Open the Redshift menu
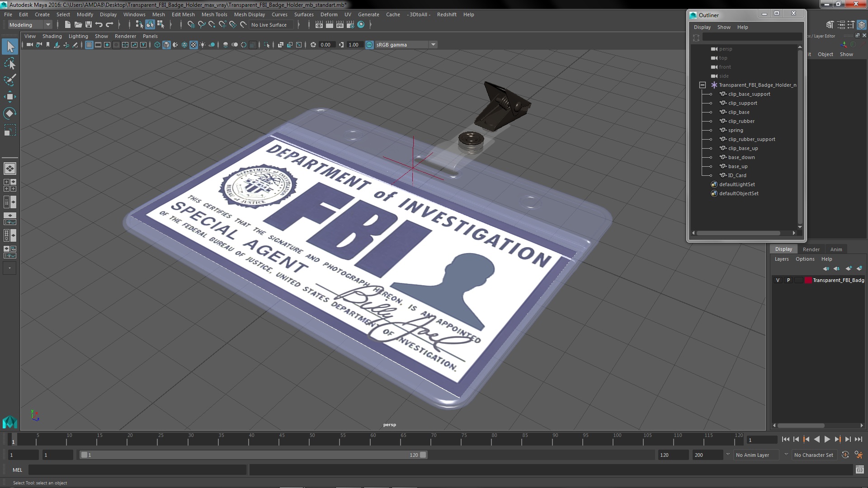Screen dimensions: 868x488 pyautogui.click(x=447, y=14)
